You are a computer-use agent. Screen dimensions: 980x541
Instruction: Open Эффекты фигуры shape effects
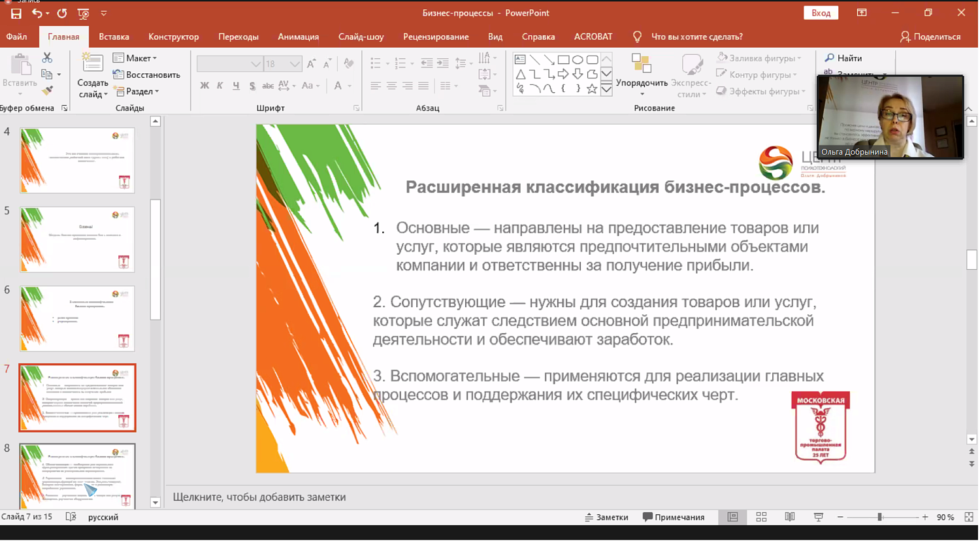pos(761,91)
